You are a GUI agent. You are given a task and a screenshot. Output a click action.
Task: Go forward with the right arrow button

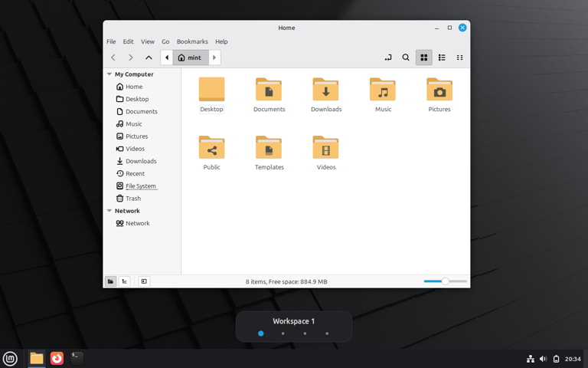point(130,58)
